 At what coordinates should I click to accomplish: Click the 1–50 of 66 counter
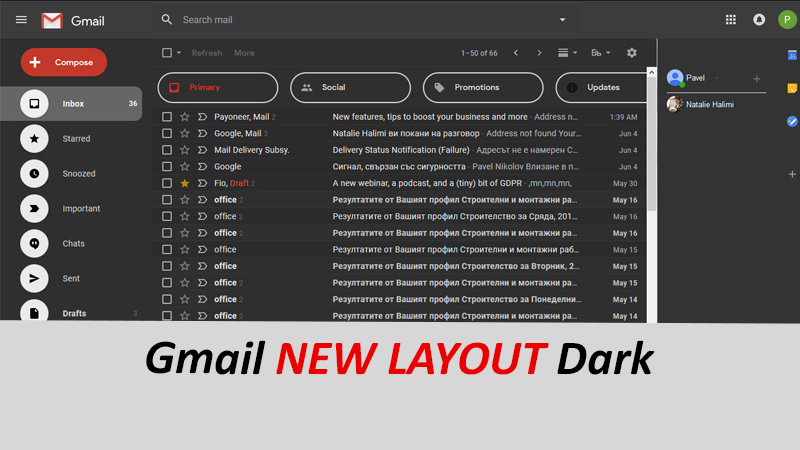coord(479,53)
